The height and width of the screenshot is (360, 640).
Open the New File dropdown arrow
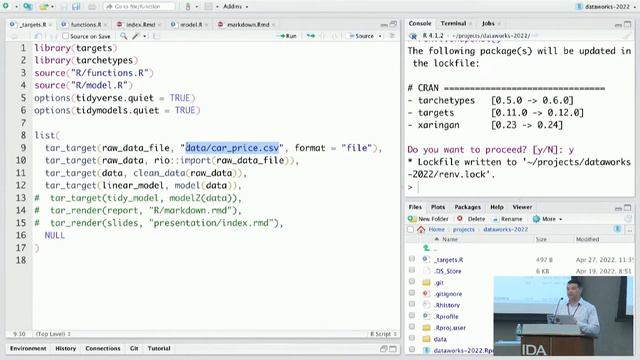[16, 7]
